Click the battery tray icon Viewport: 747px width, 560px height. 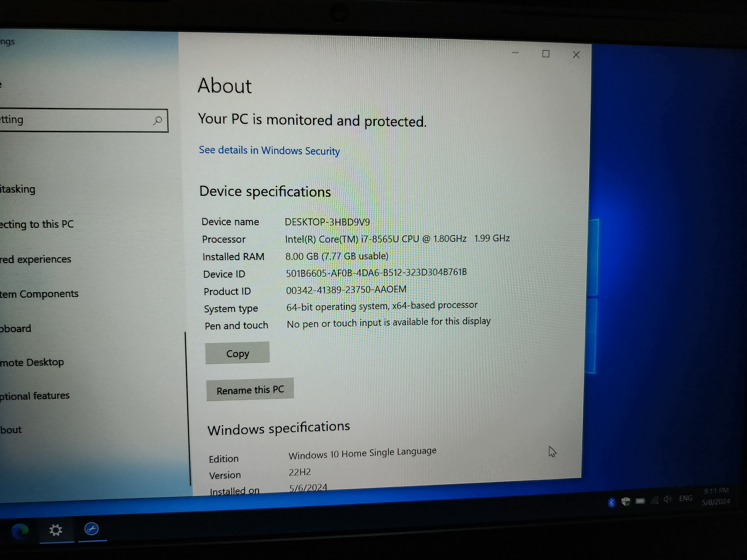640,501
